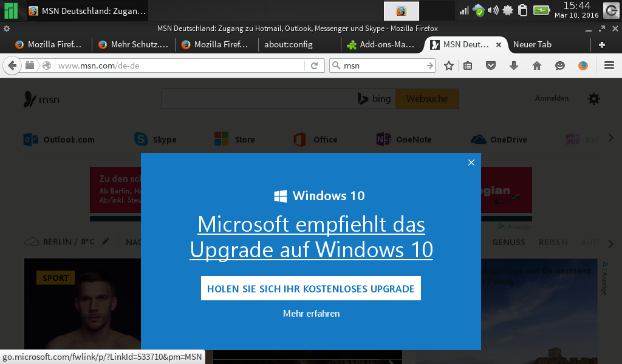Open the Firefox hamburger menu
Screen dimensions: 622x364
609,66
